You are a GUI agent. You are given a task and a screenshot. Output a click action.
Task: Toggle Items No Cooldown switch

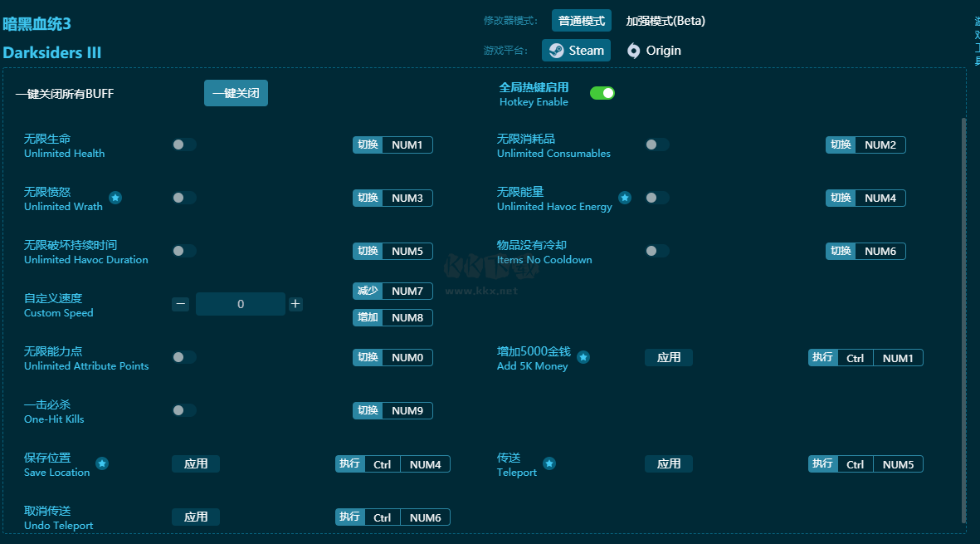coord(657,251)
